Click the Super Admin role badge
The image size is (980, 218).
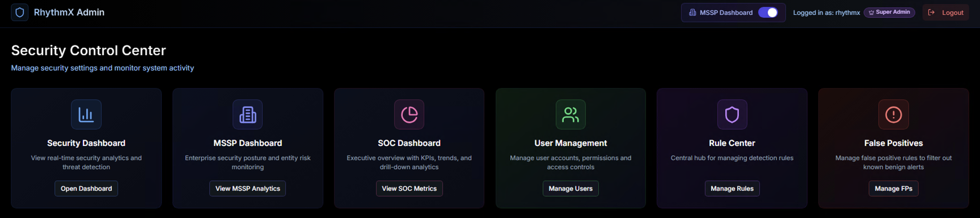point(889,12)
